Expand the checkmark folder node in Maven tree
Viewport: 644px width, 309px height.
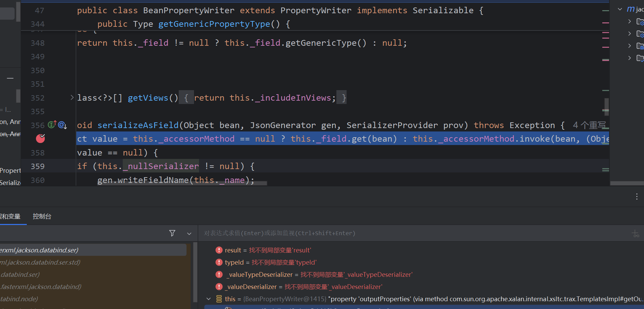click(629, 58)
